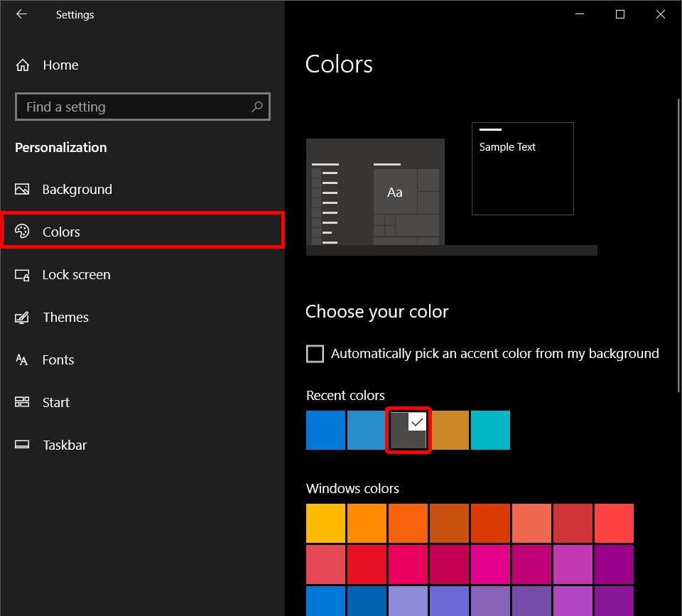Click the Lock screen icon
This screenshot has width=682, height=616.
point(22,275)
